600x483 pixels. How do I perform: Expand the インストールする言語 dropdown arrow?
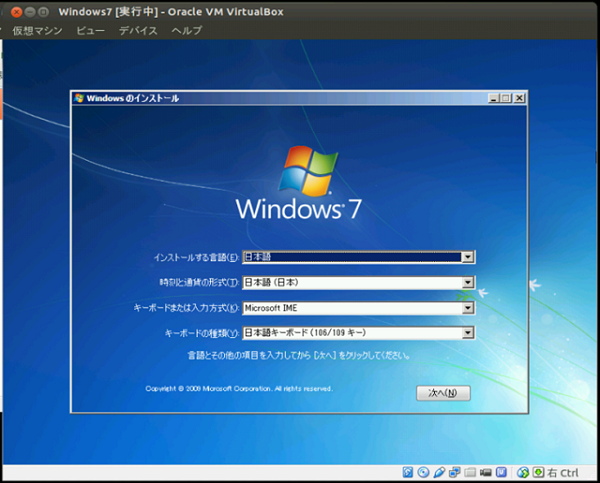(468, 257)
